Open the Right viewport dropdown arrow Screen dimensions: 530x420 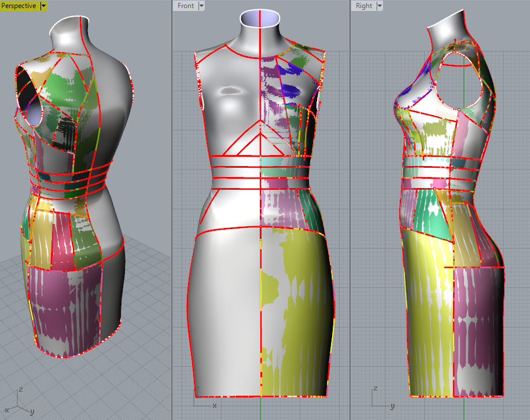pos(380,6)
